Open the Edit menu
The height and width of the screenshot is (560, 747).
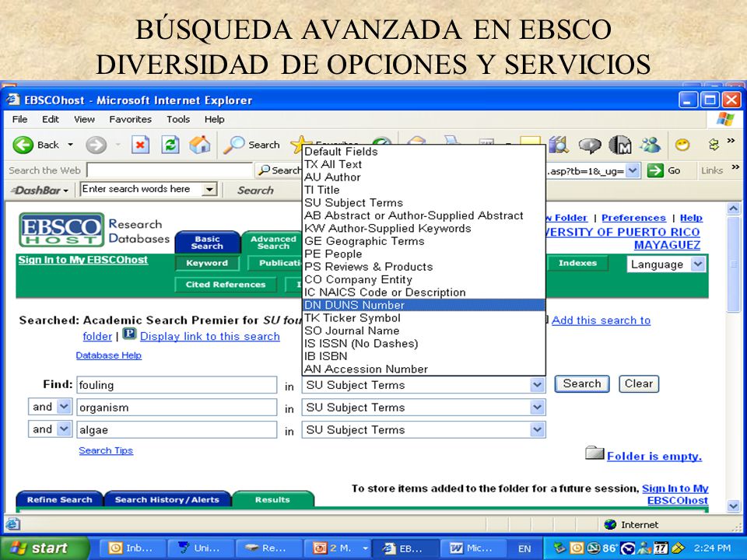50,119
